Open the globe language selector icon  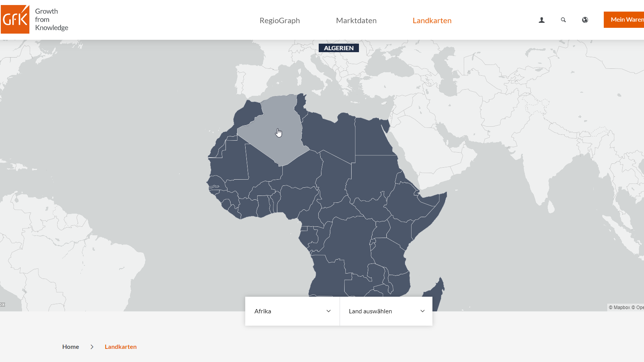(585, 20)
